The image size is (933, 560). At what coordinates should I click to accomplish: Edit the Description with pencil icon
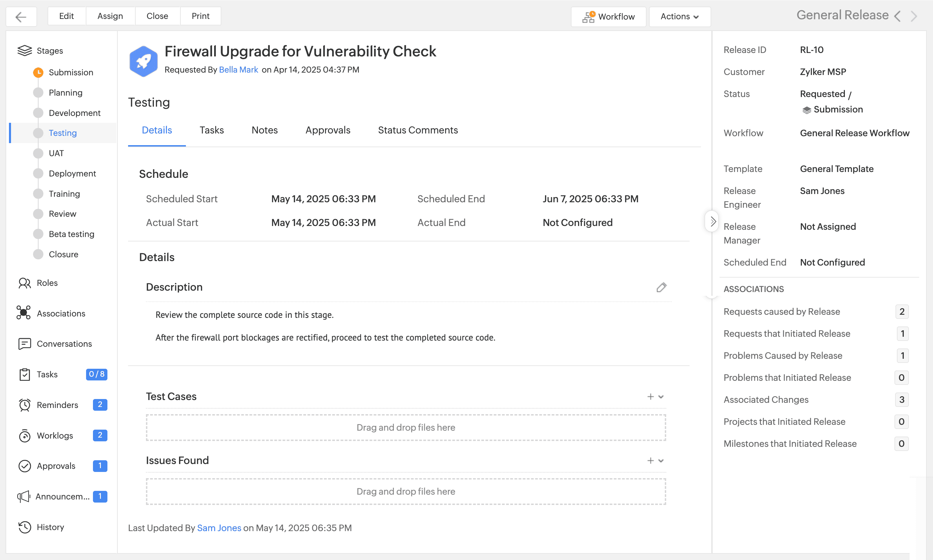(x=661, y=288)
